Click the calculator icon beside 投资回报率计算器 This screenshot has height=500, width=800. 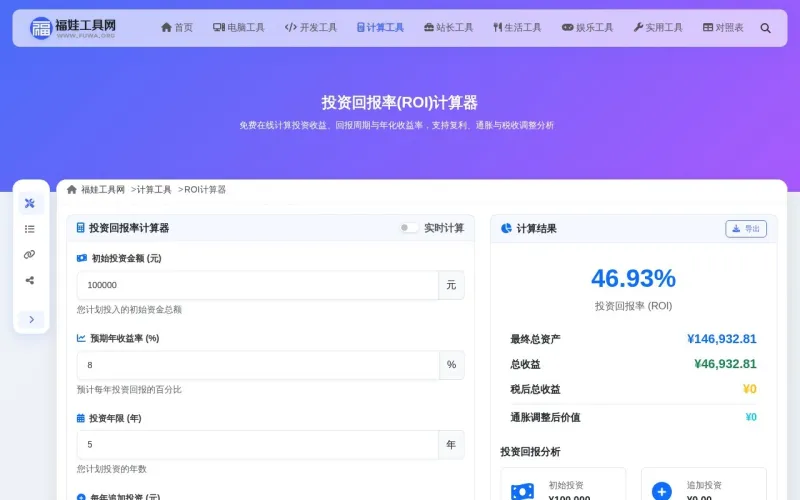click(81, 228)
